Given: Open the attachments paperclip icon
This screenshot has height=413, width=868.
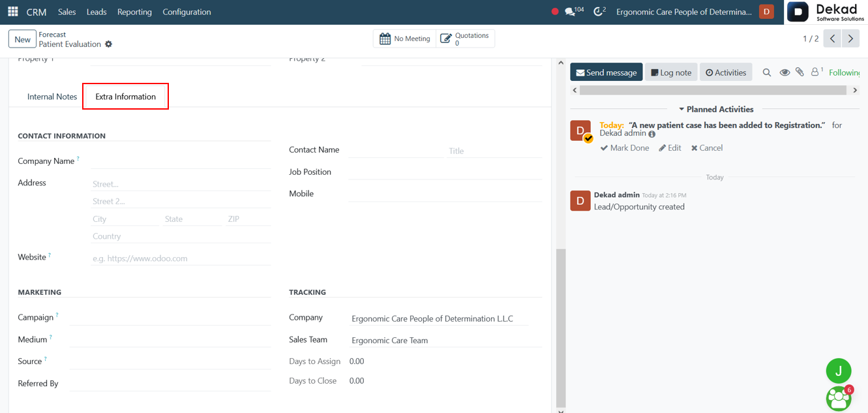Looking at the screenshot, I should point(800,72).
